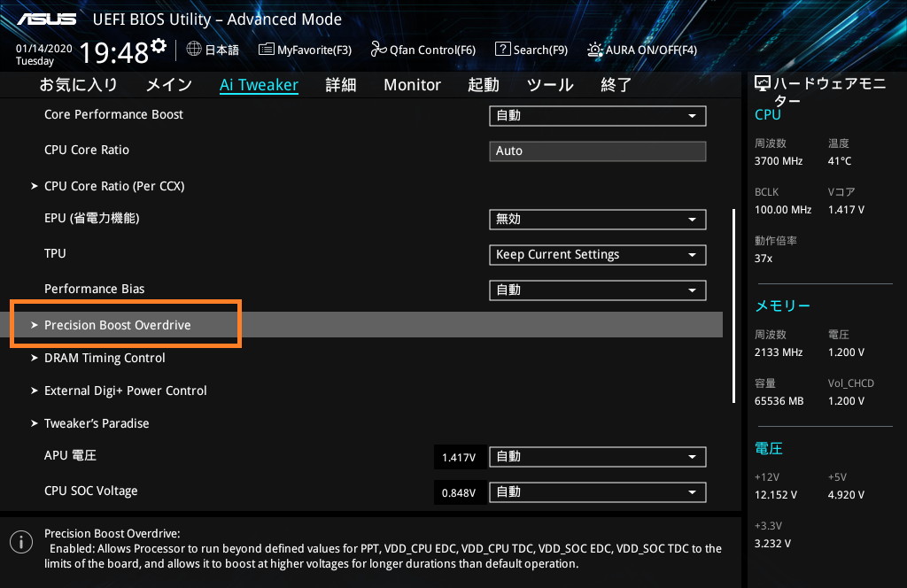Click the 0.848V SOC voltage value

(459, 492)
